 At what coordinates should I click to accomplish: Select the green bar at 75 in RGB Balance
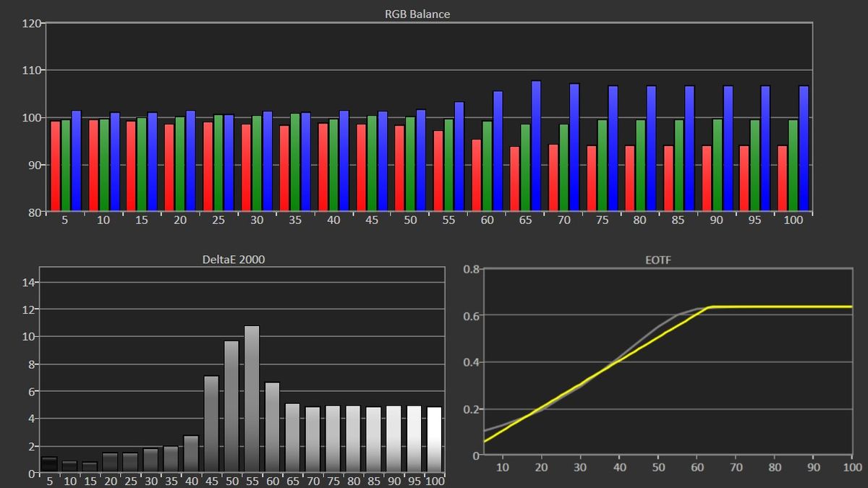(602, 166)
